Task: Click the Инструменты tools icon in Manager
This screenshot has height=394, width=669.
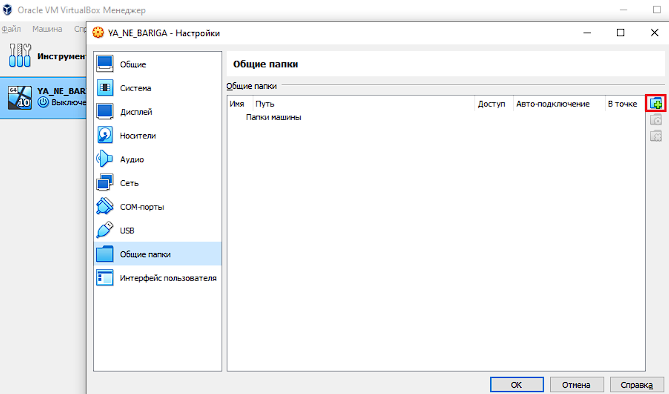Action: click(20, 55)
